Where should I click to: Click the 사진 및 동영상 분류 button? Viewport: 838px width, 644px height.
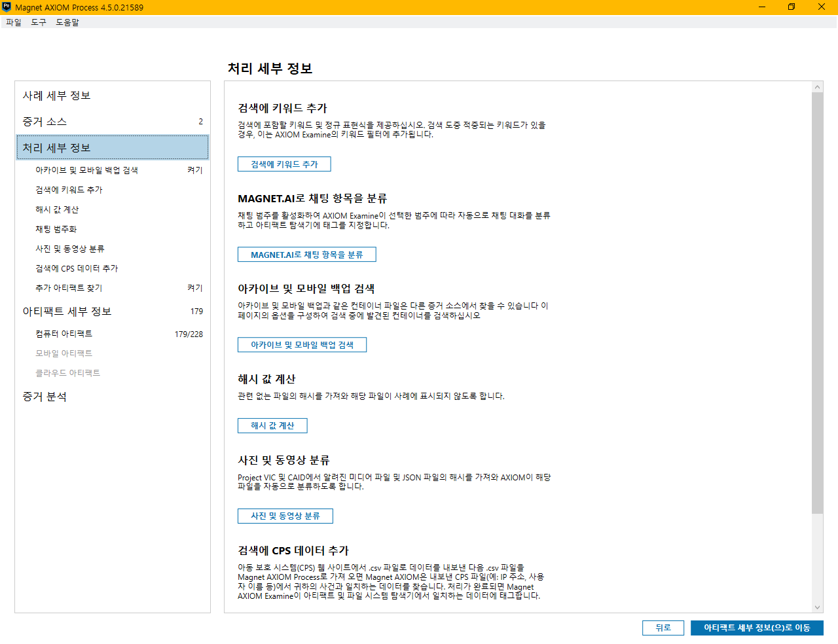[x=285, y=516]
